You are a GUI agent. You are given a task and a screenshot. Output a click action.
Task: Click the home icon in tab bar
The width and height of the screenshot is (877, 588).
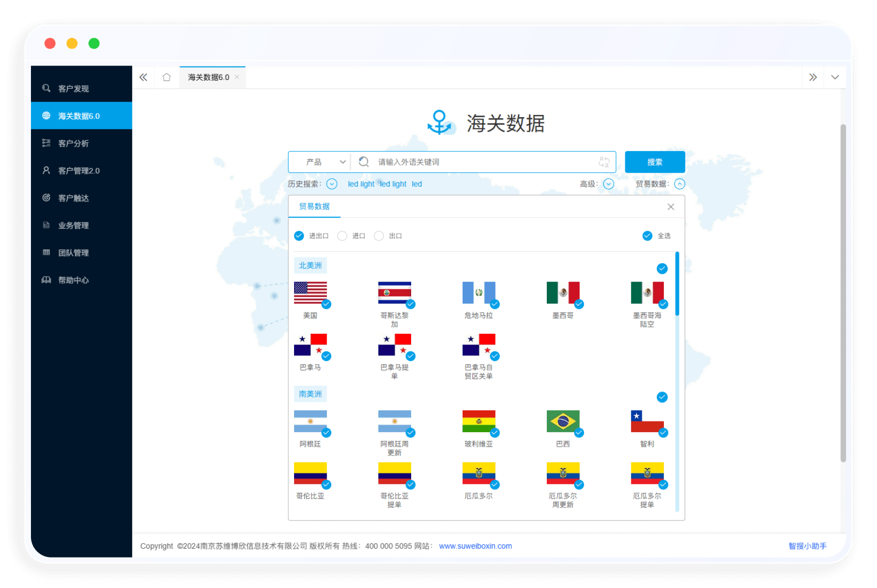pos(166,77)
